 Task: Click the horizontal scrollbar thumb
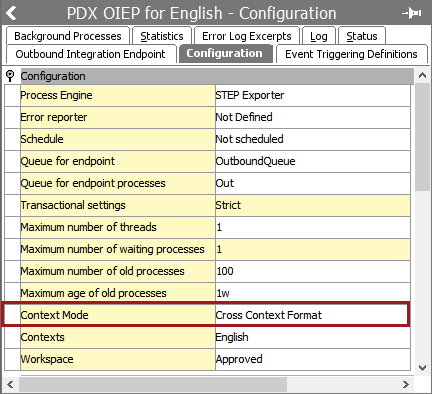point(153,384)
